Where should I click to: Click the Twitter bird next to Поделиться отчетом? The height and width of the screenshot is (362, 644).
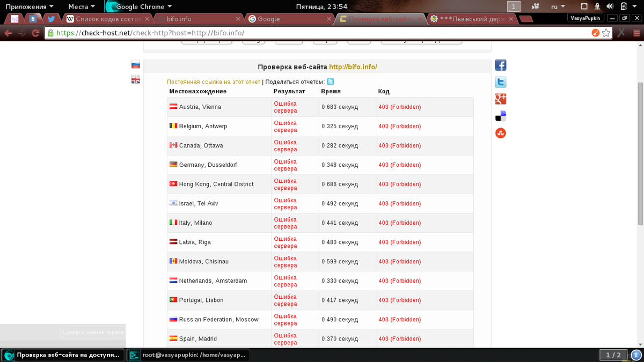(x=331, y=82)
